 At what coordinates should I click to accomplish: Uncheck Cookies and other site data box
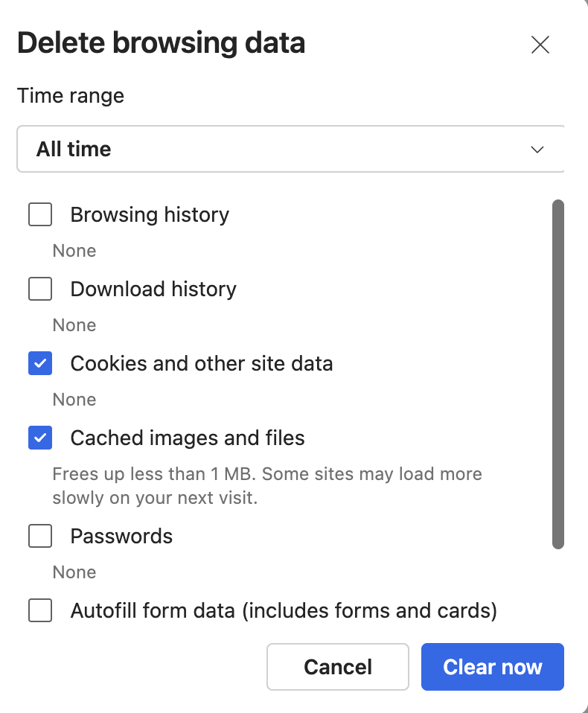tap(40, 364)
